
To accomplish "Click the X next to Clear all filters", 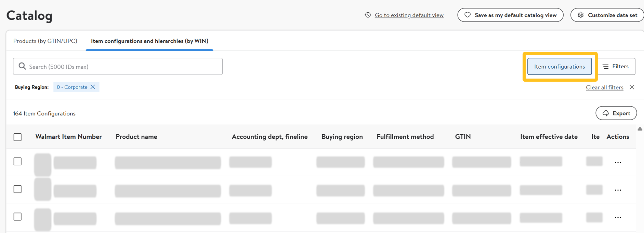I will (x=632, y=87).
